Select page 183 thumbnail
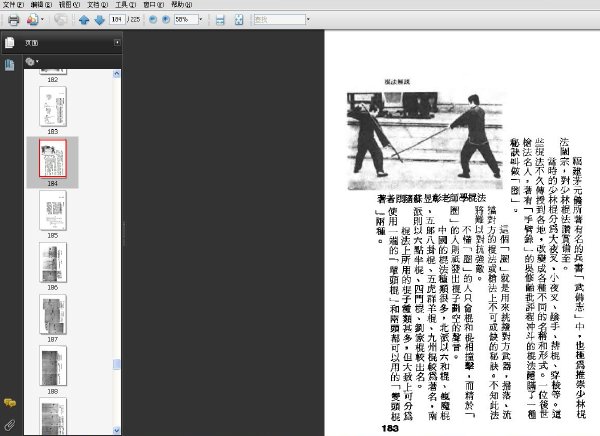The width and height of the screenshot is (600, 436). coord(53,106)
